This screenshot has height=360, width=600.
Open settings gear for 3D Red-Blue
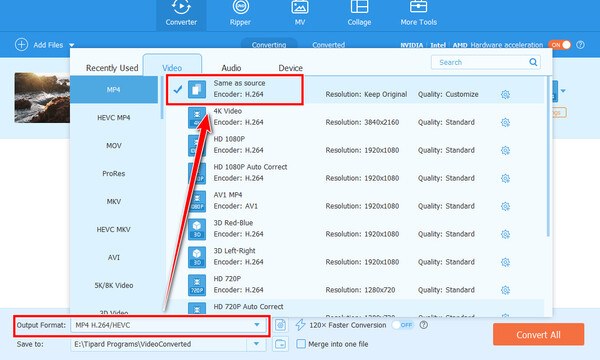tap(505, 234)
